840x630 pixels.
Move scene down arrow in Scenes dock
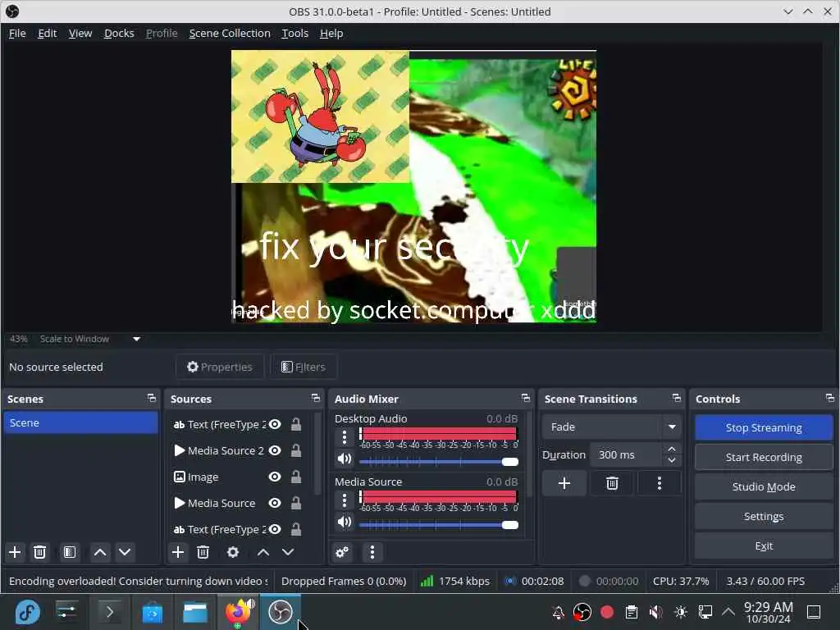point(125,552)
